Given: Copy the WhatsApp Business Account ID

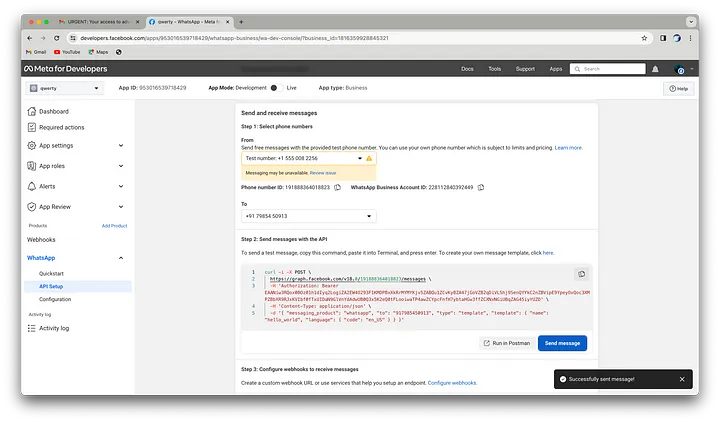Looking at the screenshot, I should click(x=481, y=187).
